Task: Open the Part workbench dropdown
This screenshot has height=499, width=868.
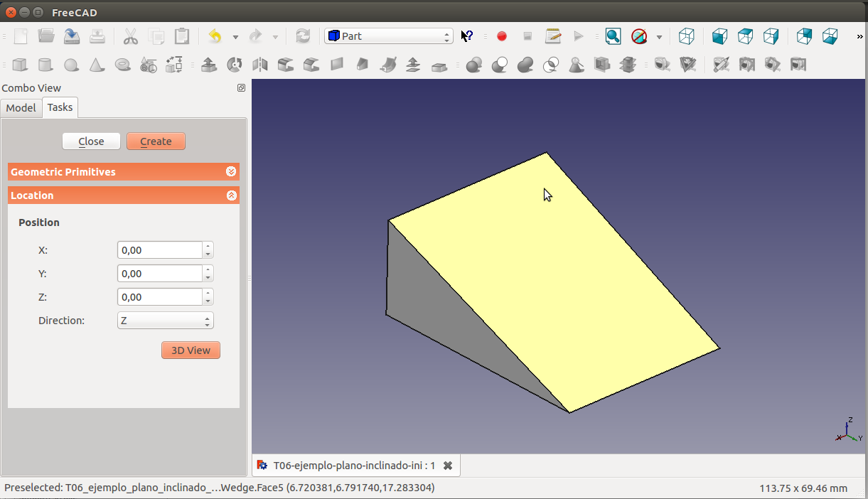Action: pyautogui.click(x=389, y=36)
